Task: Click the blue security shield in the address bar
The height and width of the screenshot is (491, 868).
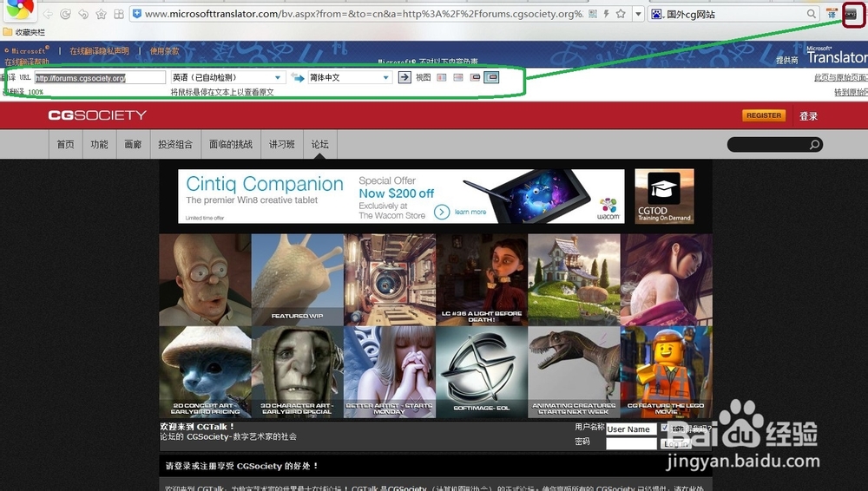Action: point(137,13)
